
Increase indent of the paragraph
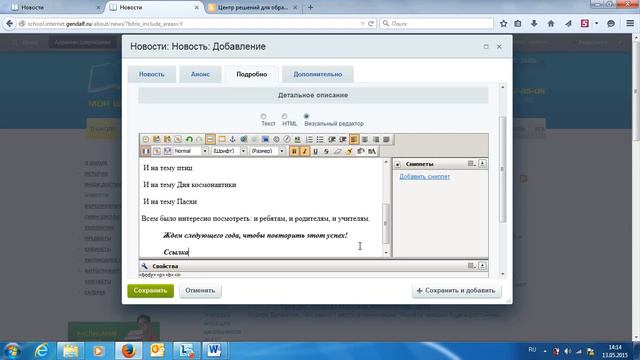tap(343, 140)
